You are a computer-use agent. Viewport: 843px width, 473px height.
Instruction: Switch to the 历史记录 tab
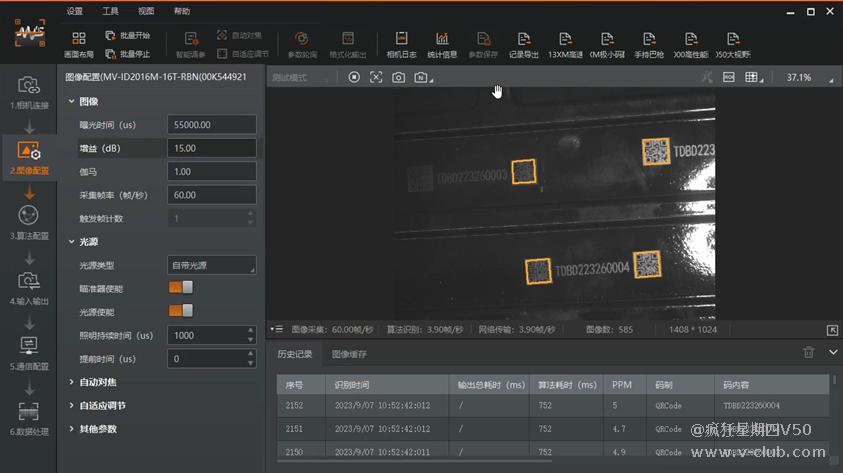tap(295, 354)
